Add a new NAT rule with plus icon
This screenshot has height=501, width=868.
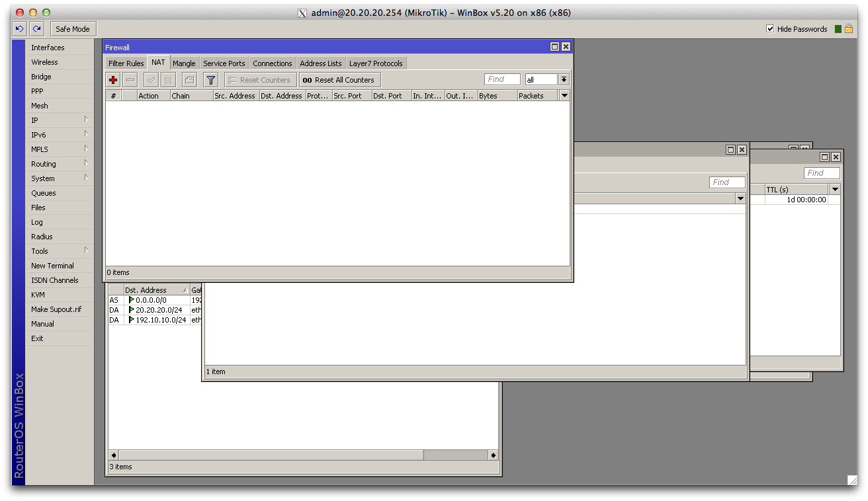pyautogui.click(x=113, y=80)
